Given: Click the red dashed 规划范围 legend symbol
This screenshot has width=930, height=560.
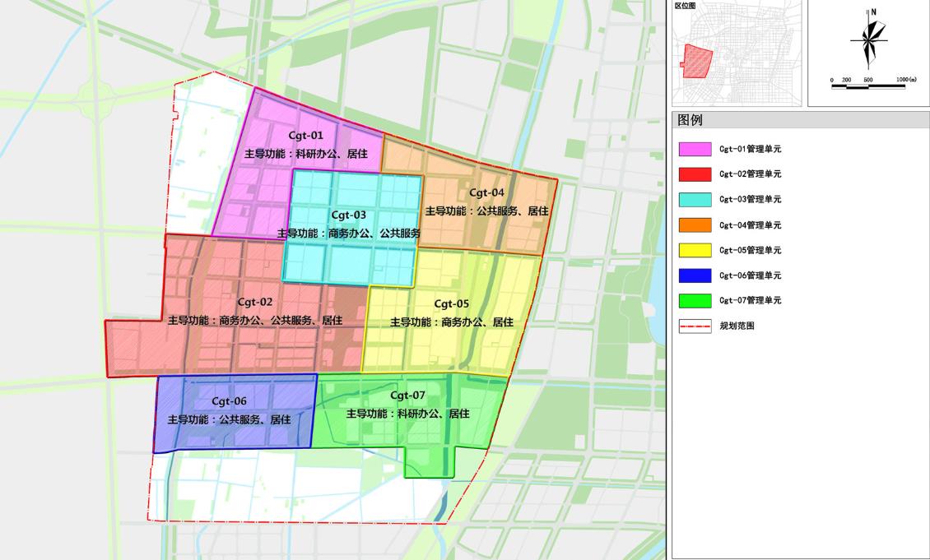Looking at the screenshot, I should pyautogui.click(x=695, y=326).
